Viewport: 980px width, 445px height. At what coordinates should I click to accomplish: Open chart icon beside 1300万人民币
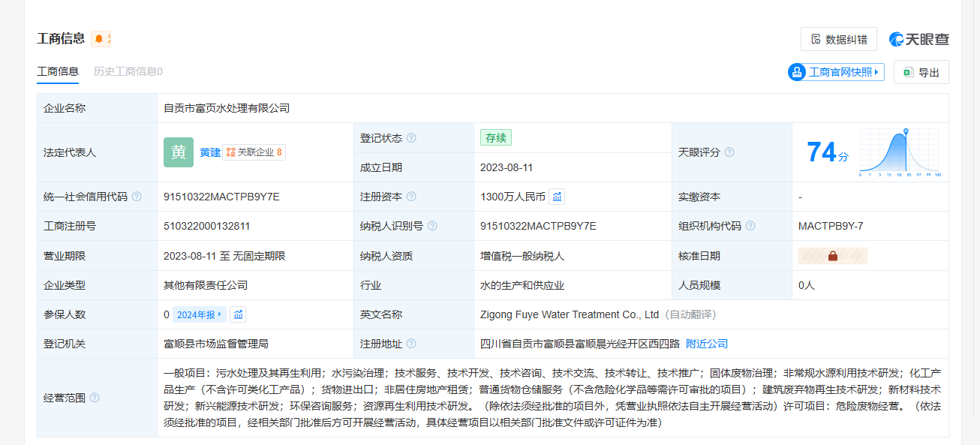(557, 197)
